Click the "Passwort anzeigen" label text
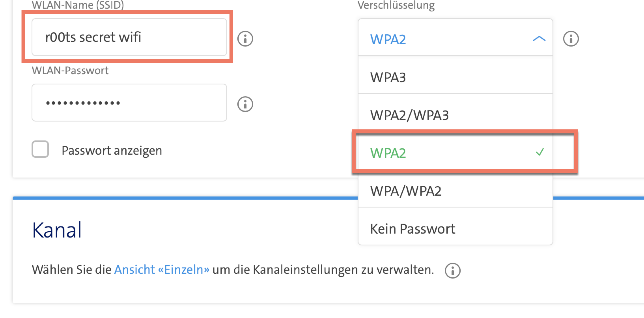This screenshot has width=644, height=318. (x=112, y=150)
